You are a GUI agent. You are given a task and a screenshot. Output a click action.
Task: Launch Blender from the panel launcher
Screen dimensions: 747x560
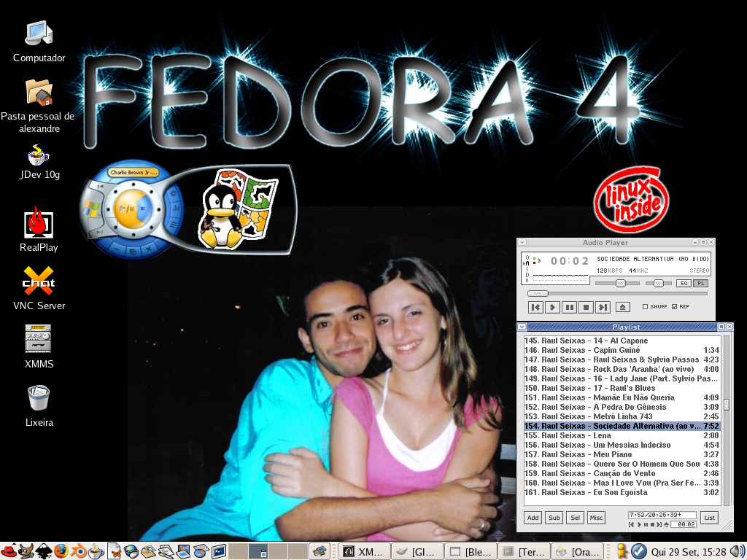click(79, 551)
